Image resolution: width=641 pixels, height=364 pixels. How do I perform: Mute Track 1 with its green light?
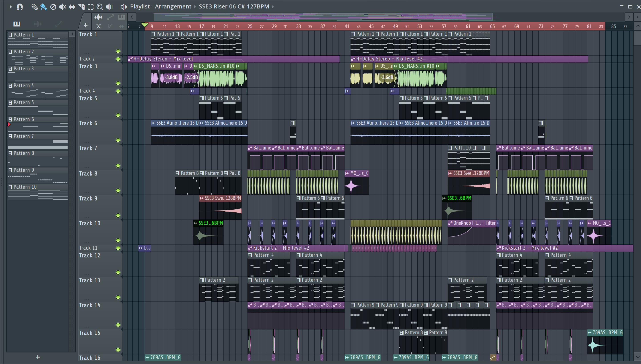(118, 51)
